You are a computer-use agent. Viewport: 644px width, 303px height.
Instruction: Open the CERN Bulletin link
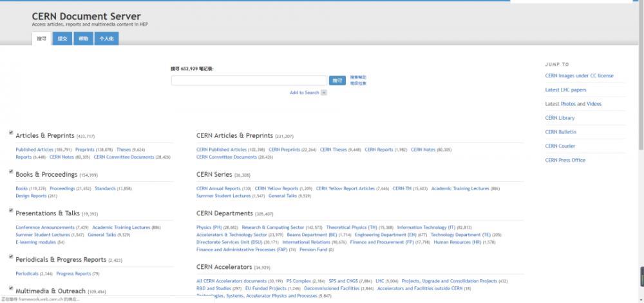(561, 132)
